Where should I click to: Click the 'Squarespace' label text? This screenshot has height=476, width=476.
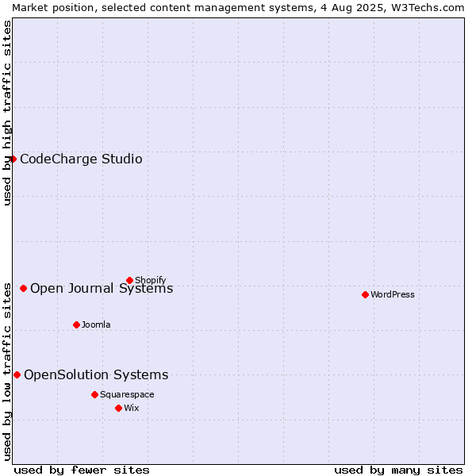127,394
